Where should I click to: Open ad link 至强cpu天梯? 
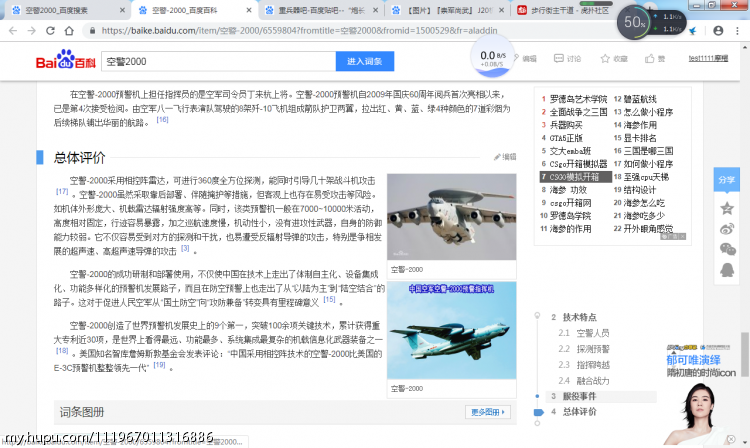tap(646, 177)
